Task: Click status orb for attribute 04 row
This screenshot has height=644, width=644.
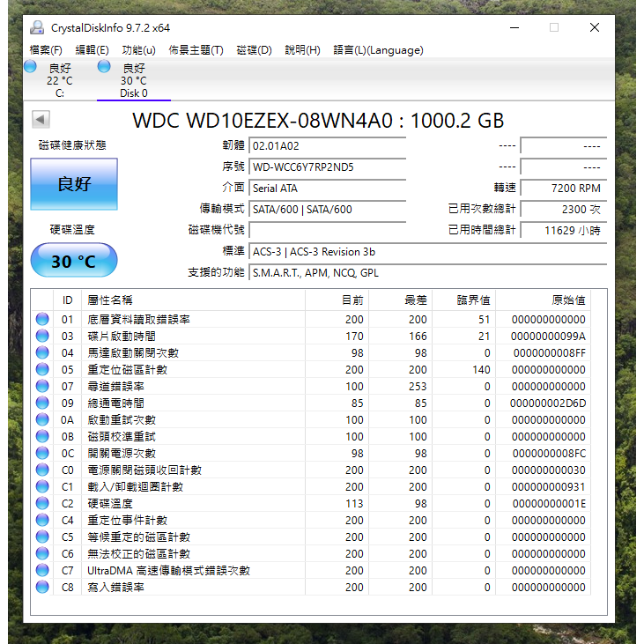Action: [42, 352]
